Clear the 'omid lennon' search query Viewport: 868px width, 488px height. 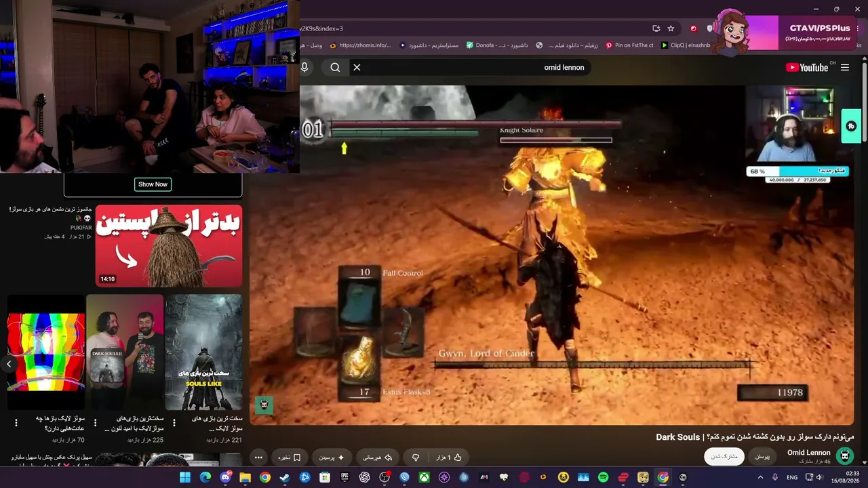357,67
